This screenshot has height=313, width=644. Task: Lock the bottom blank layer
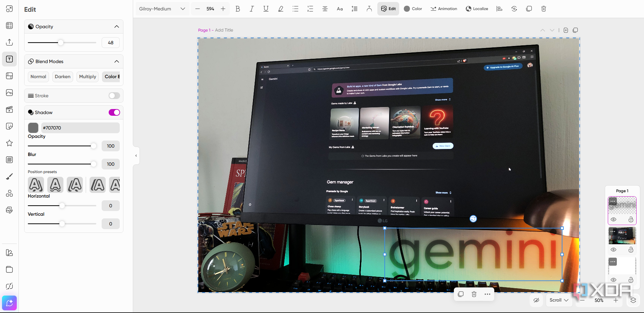point(631,280)
